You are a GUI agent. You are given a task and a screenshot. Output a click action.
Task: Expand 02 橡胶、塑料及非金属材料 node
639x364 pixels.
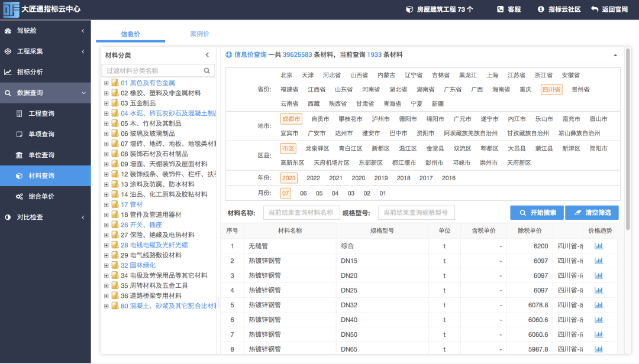click(x=106, y=93)
